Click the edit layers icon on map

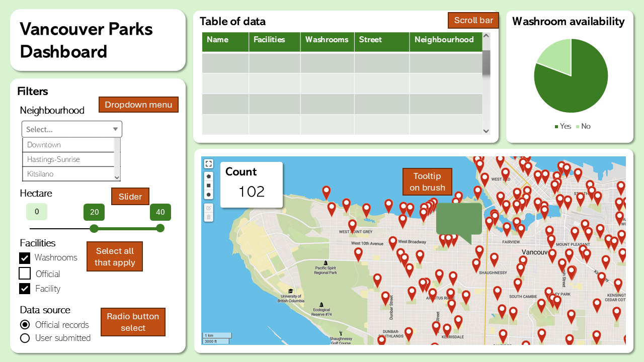click(208, 208)
